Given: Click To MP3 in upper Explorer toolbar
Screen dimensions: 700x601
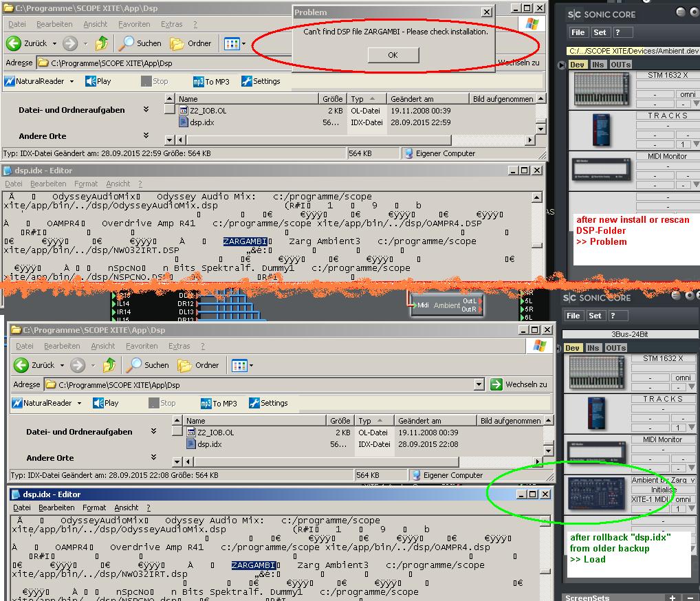Looking at the screenshot, I should tap(211, 81).
